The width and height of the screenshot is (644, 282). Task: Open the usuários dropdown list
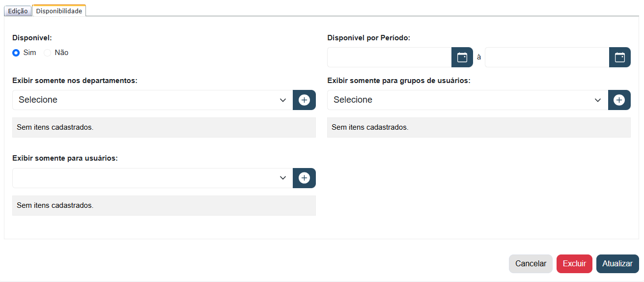[152, 178]
